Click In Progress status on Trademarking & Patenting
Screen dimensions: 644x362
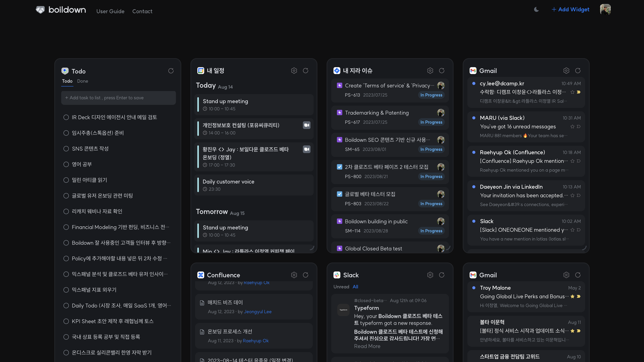(x=431, y=122)
